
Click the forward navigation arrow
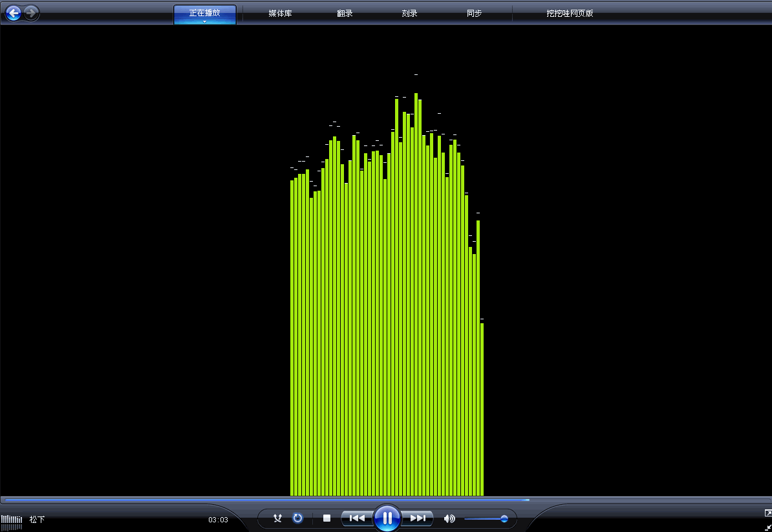click(x=31, y=13)
